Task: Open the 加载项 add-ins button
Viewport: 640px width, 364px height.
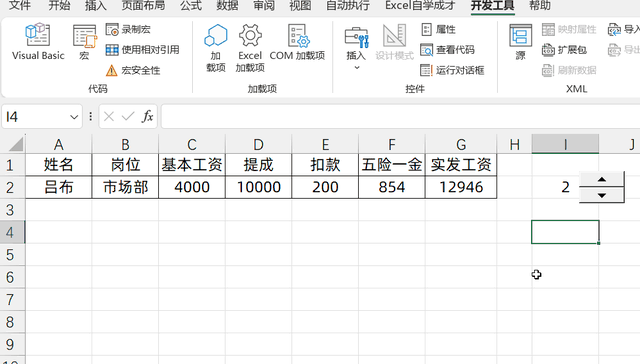Action: 216,48
